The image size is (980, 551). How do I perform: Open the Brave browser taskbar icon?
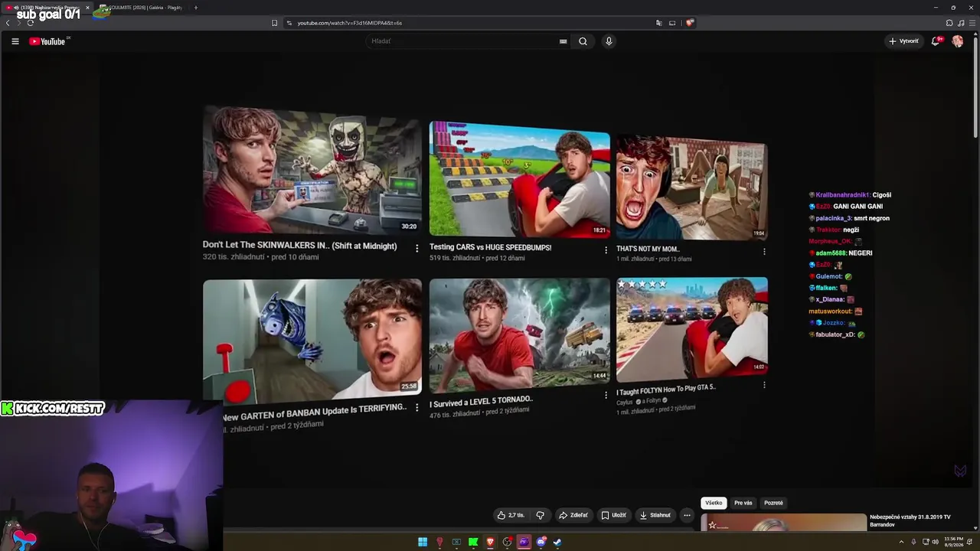click(490, 542)
